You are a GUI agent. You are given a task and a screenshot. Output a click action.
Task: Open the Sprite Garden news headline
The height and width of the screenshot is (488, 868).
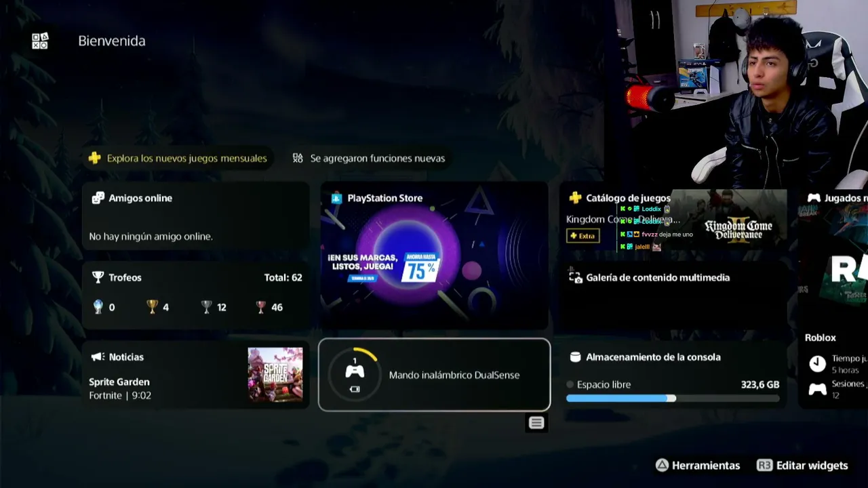coord(119,382)
